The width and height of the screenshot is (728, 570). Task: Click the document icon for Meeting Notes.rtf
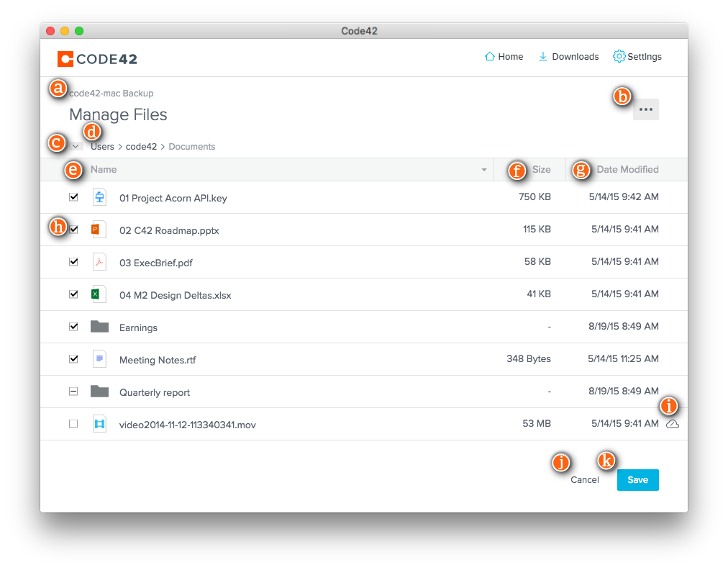(x=99, y=359)
